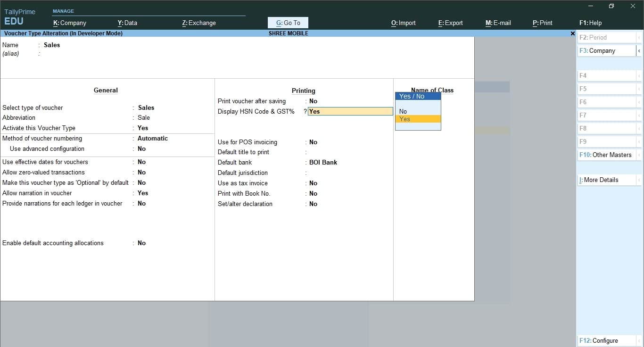The image size is (644, 347).
Task: Click the Display HSN Code & GST% field
Action: pyautogui.click(x=350, y=112)
